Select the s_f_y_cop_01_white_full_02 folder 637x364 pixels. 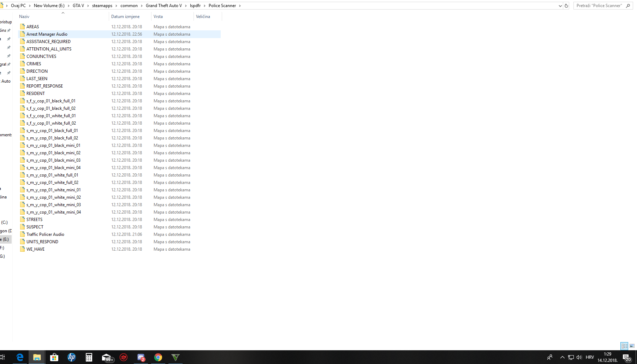pos(51,123)
